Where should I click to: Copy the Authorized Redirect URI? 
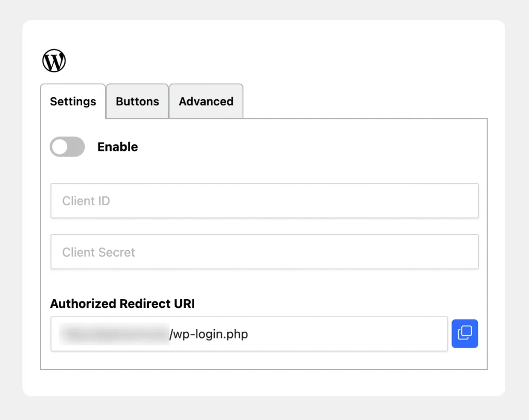pos(464,333)
